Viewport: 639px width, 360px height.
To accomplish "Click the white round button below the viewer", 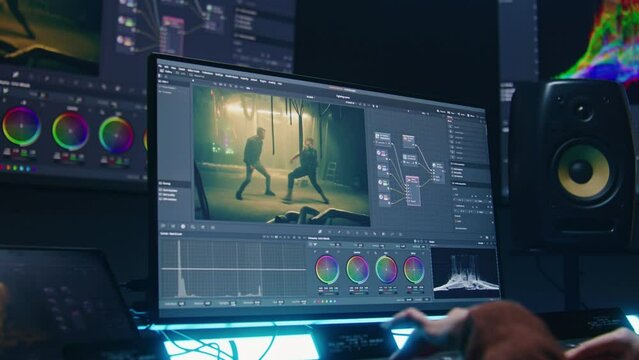I will [x=183, y=226].
